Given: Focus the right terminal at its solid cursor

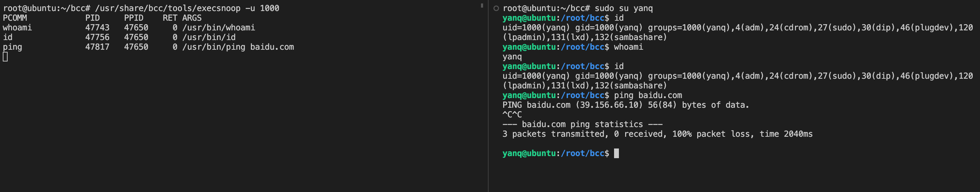Looking at the screenshot, I should tap(616, 153).
